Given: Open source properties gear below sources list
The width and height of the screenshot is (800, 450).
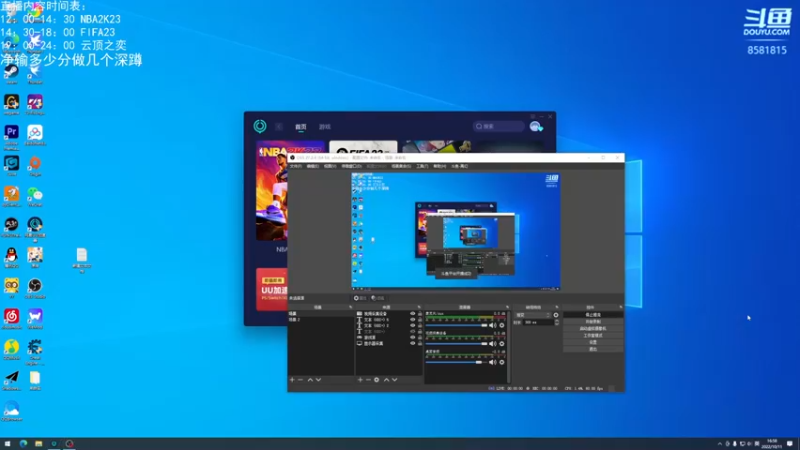Looking at the screenshot, I should (x=377, y=380).
